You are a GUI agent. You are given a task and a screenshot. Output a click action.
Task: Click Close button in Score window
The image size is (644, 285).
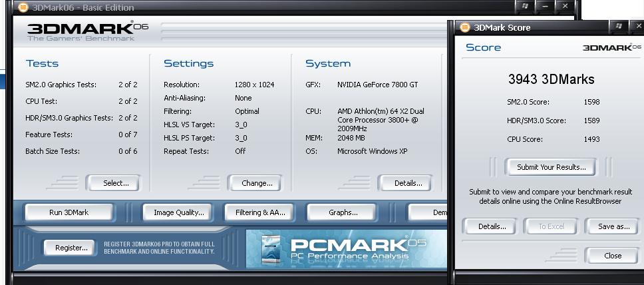click(x=612, y=256)
